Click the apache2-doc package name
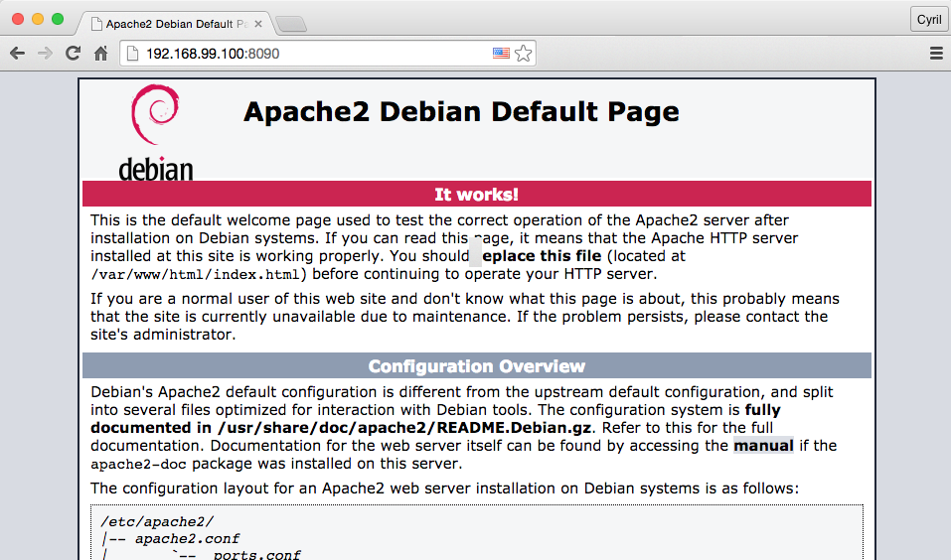 click(x=138, y=465)
